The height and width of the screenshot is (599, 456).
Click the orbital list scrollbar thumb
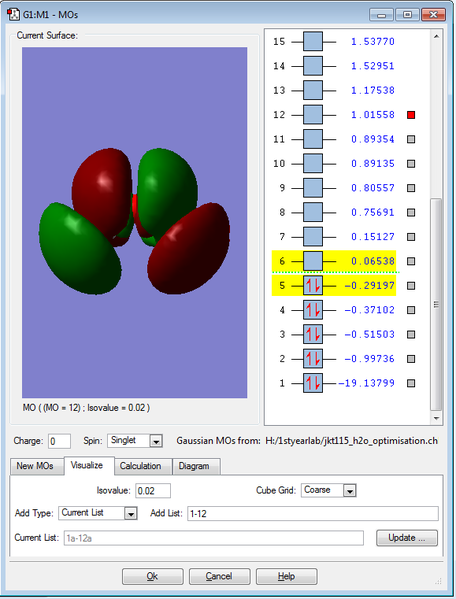pos(436,304)
